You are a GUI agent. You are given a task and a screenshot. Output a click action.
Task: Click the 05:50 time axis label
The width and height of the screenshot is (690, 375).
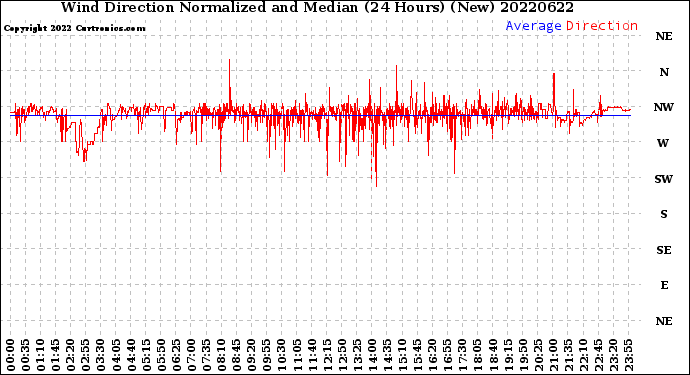161,355
